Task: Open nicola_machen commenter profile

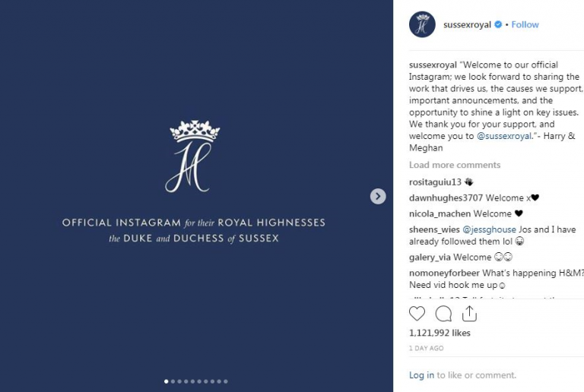Action: pyautogui.click(x=440, y=213)
